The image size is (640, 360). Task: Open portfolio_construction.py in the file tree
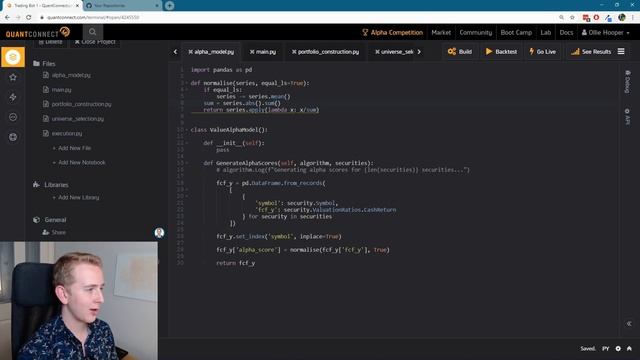pyautogui.click(x=81, y=104)
